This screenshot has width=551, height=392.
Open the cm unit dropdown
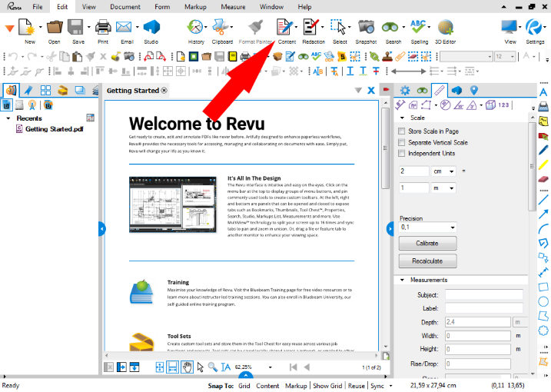445,171
